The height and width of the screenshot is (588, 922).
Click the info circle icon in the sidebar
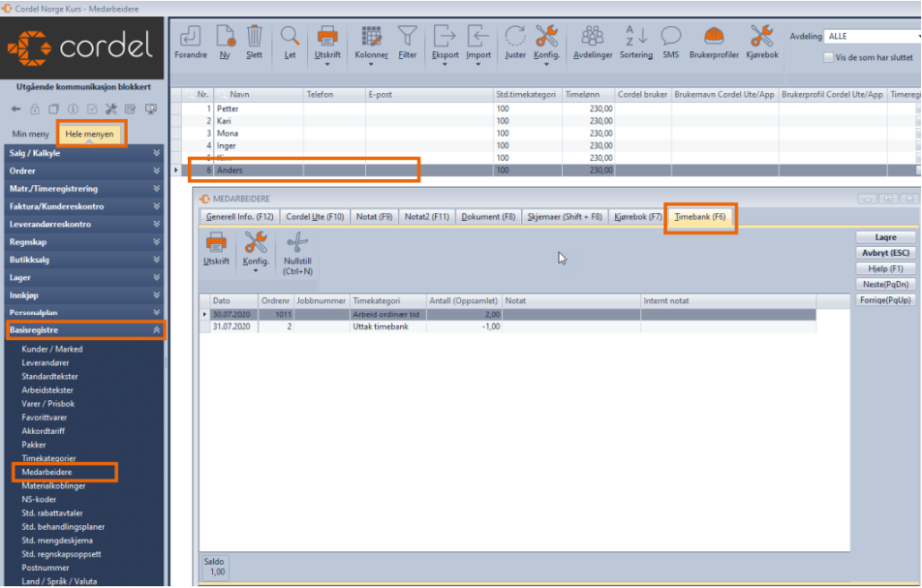coord(73,109)
